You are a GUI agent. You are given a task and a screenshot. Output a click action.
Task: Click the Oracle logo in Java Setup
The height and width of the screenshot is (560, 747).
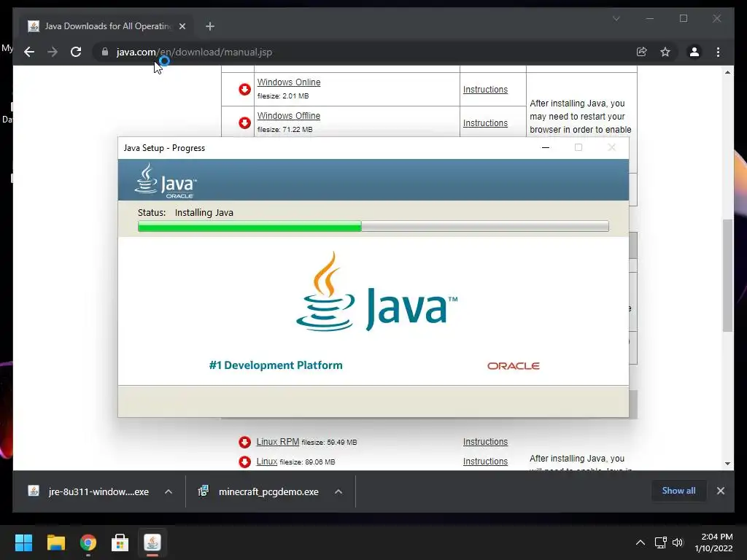513,366
